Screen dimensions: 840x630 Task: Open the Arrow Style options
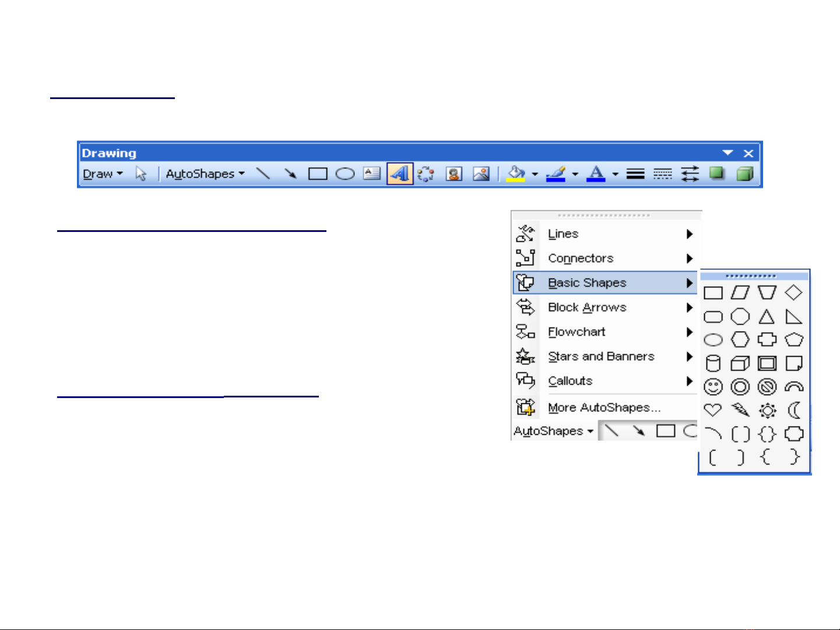coord(690,174)
